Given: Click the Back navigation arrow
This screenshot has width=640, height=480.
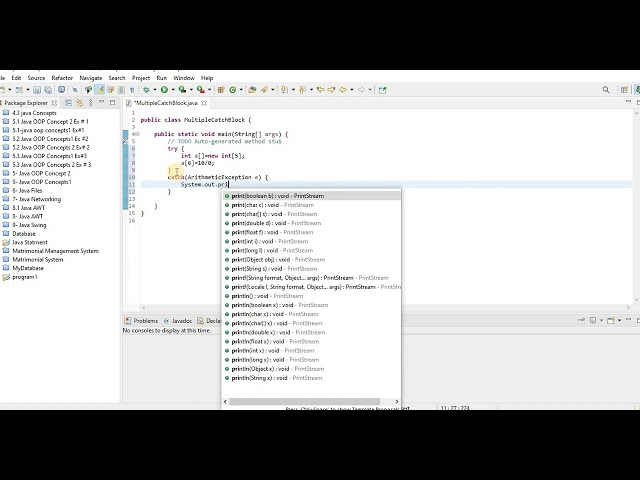Looking at the screenshot, I should [x=343, y=90].
